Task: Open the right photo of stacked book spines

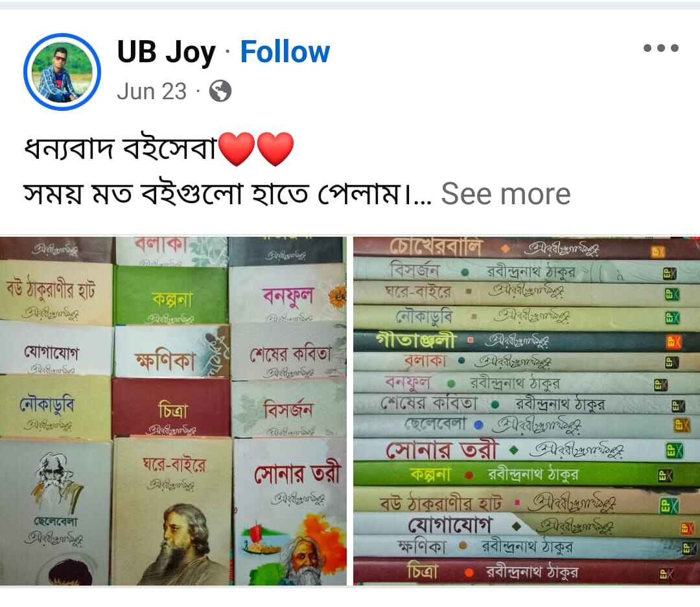Action: 527,411
